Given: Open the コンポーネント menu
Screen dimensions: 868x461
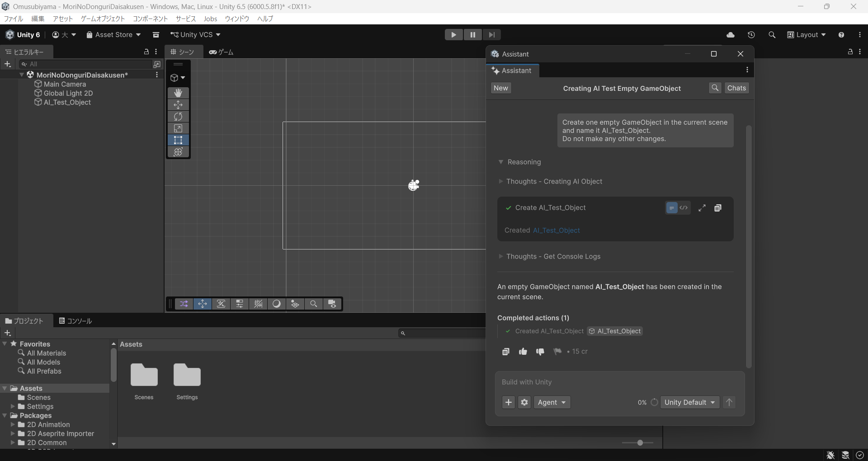Looking at the screenshot, I should click(151, 19).
